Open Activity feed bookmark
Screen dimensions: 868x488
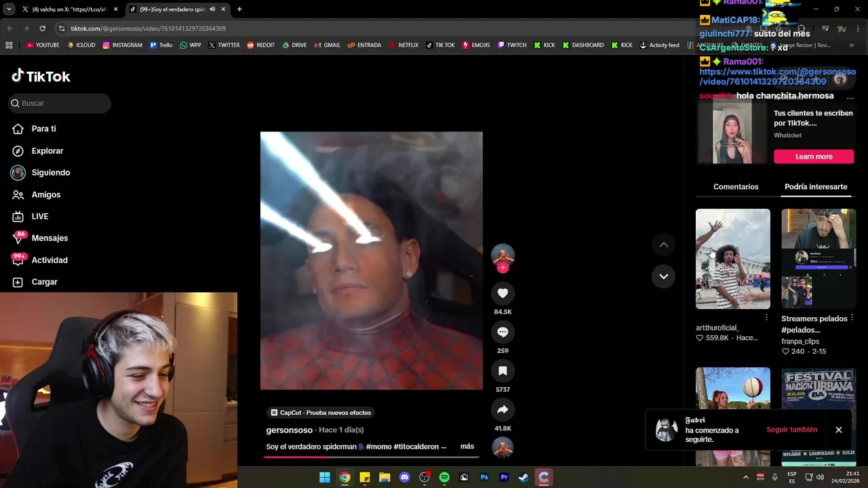click(659, 45)
